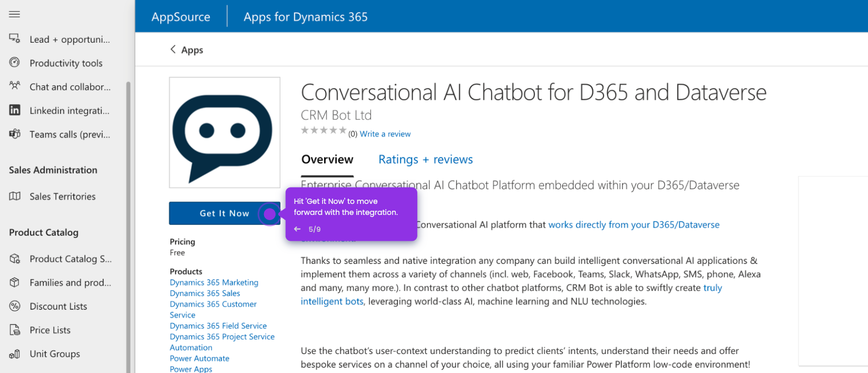This screenshot has width=868, height=373.
Task: Open the CRM Bot chatbot logo image
Action: pyautogui.click(x=225, y=133)
